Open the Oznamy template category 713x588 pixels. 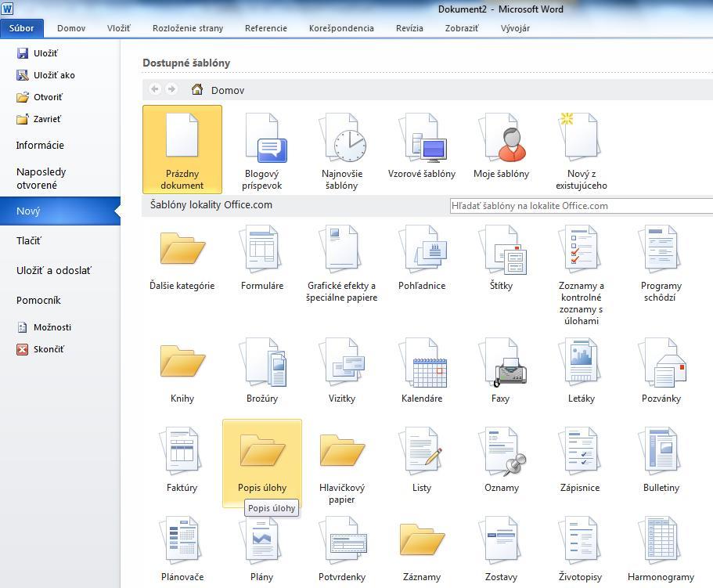pyautogui.click(x=501, y=460)
